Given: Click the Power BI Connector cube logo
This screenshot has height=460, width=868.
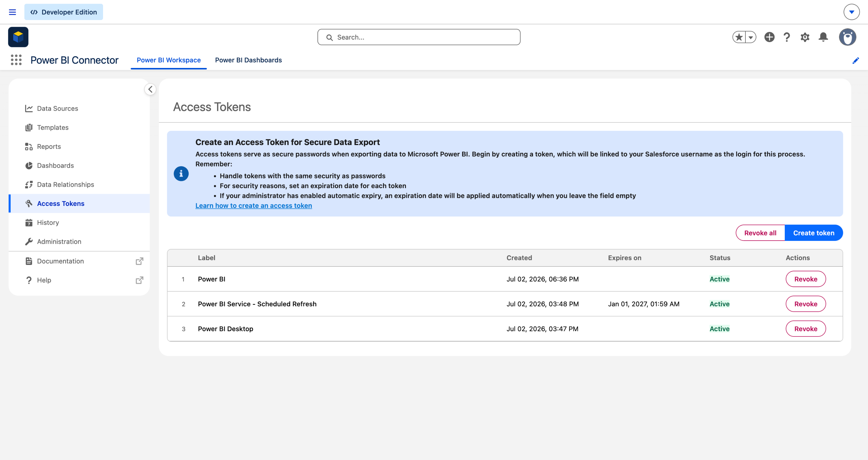Looking at the screenshot, I should (18, 37).
